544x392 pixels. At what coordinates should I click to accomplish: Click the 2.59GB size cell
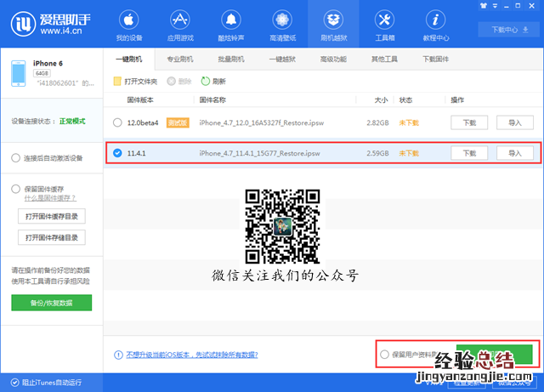pyautogui.click(x=377, y=153)
